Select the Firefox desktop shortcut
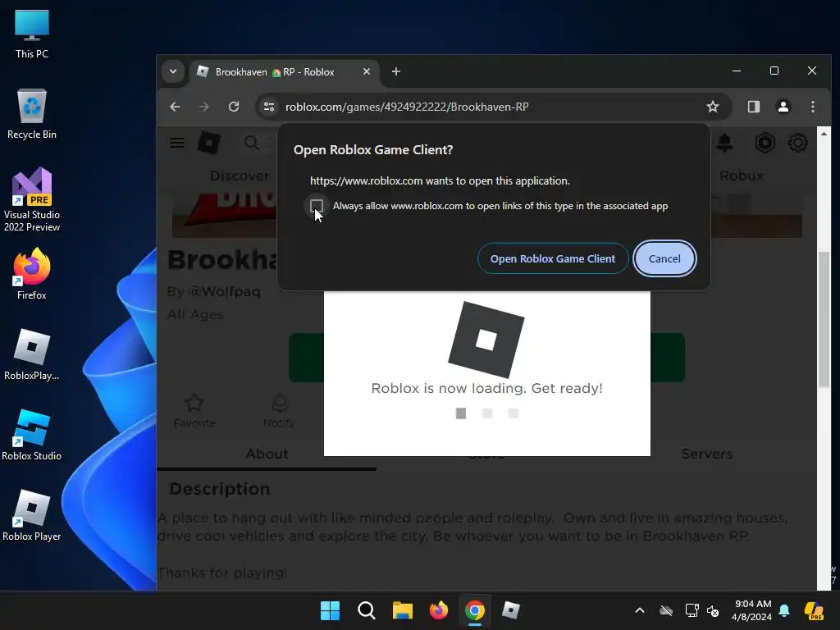The height and width of the screenshot is (630, 840). click(x=32, y=274)
